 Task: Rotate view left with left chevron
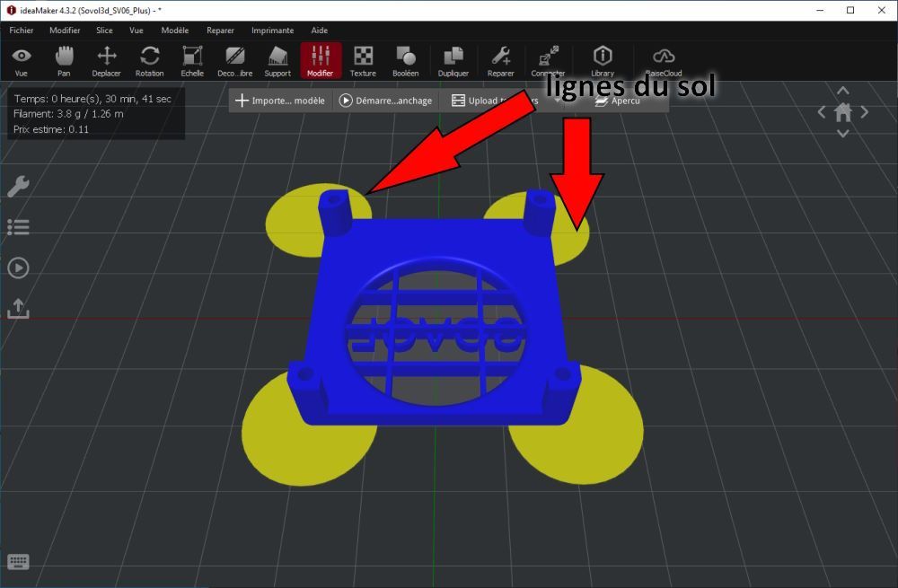click(x=822, y=112)
